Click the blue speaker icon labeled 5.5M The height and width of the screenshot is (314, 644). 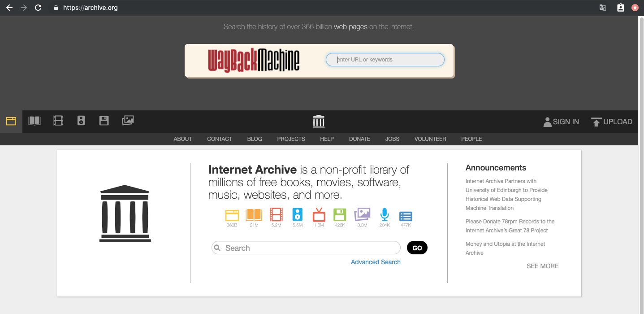[298, 214]
